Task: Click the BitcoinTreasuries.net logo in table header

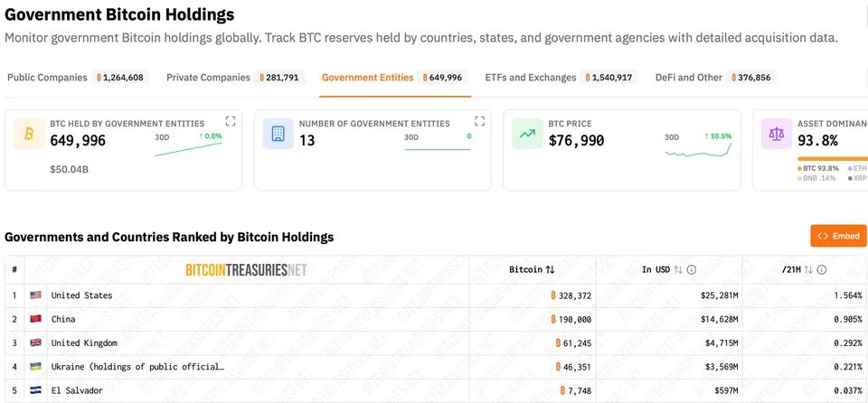Action: point(246,270)
